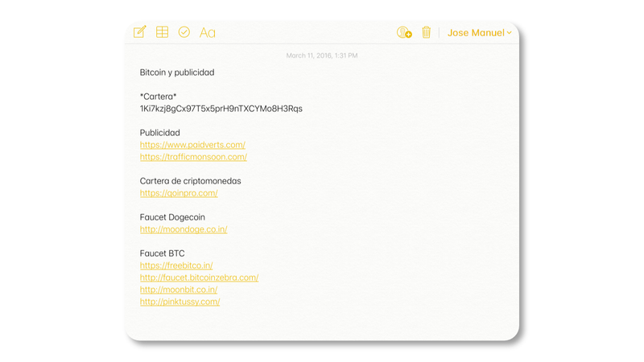Image resolution: width=644 pixels, height=362 pixels.
Task: Open the faucet.bitcoinzebra.com link
Action: pyautogui.click(x=199, y=278)
